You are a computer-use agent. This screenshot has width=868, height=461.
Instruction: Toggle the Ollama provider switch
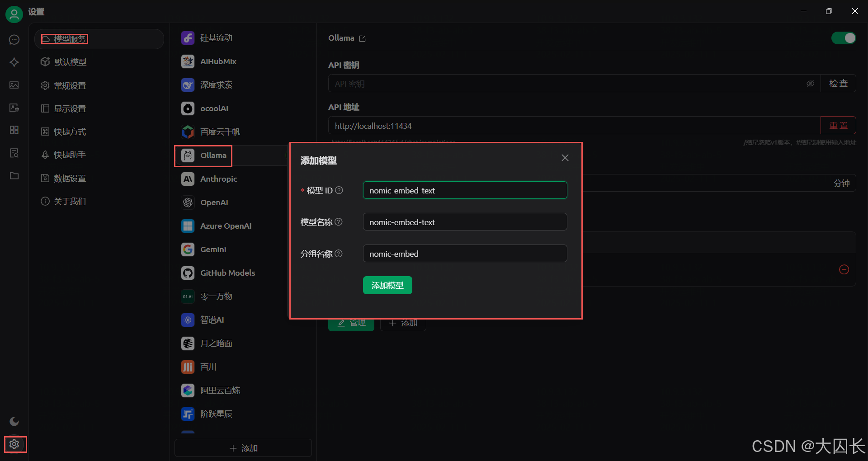[844, 38]
